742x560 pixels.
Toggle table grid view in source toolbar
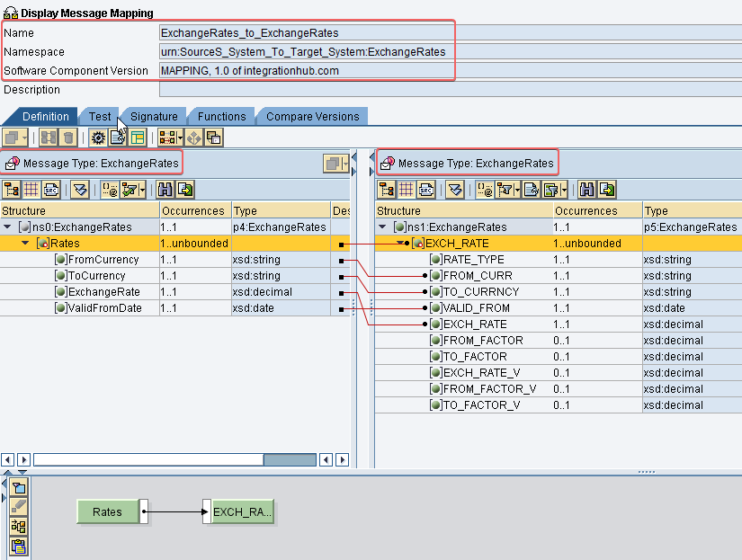31,190
